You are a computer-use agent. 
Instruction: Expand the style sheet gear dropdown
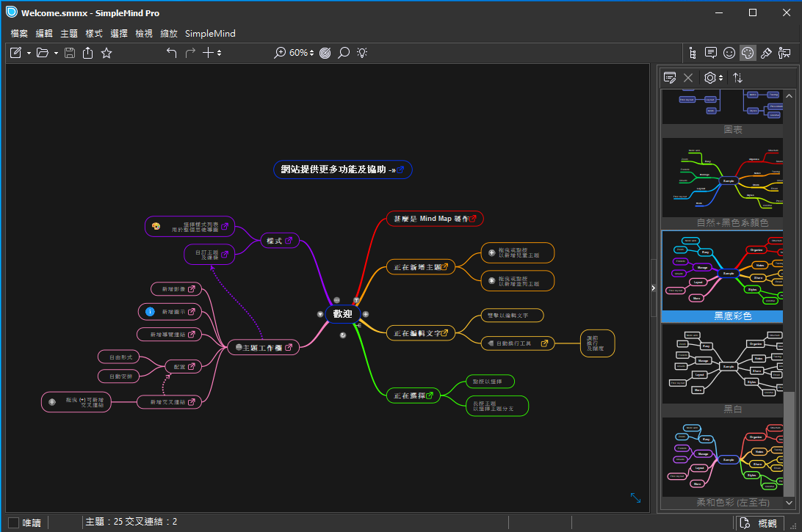(712, 77)
